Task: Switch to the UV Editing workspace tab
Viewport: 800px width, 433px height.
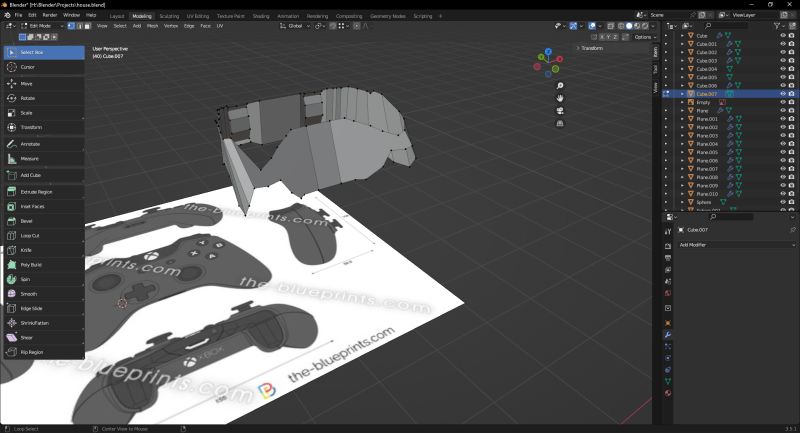Action: 197,16
